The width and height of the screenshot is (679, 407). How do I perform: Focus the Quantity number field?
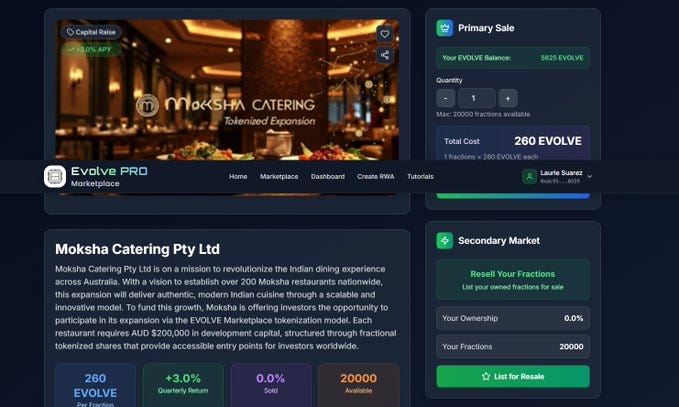pos(477,98)
